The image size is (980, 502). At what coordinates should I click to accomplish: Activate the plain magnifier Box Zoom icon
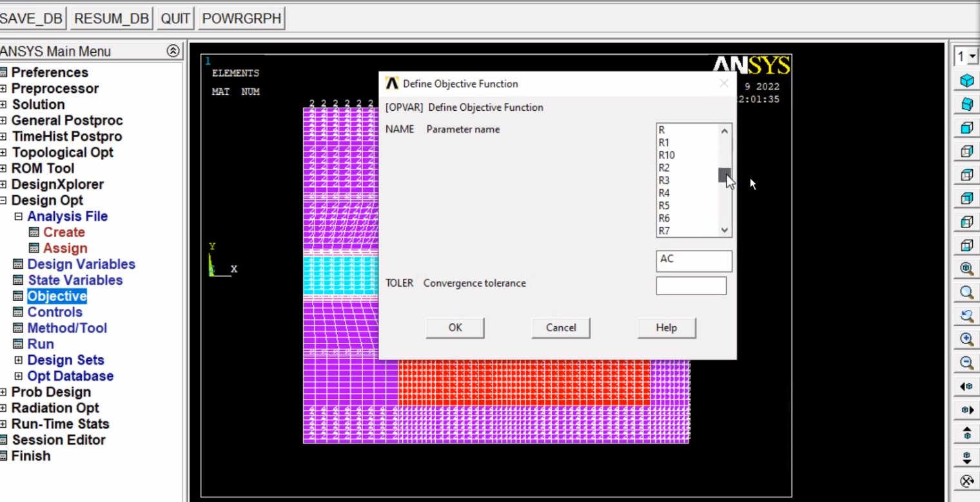tap(966, 293)
